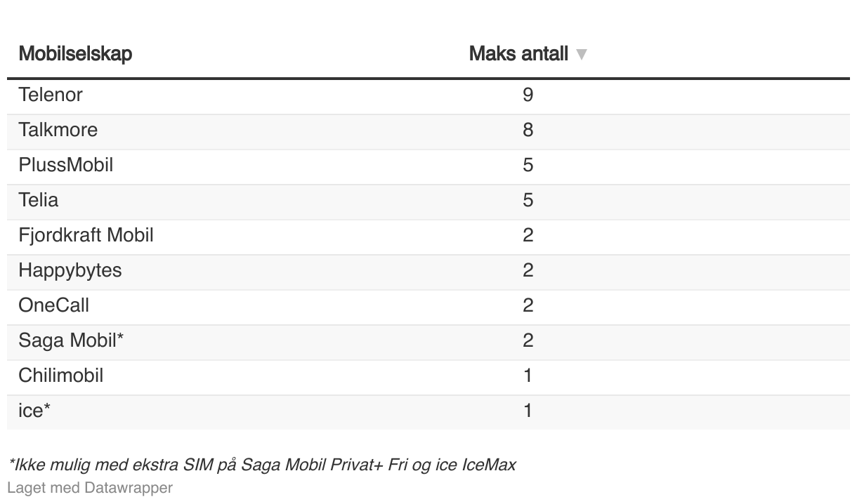Image resolution: width=857 pixels, height=504 pixels.
Task: Click the italic footnote about ekstra SIM
Action: pos(261,465)
